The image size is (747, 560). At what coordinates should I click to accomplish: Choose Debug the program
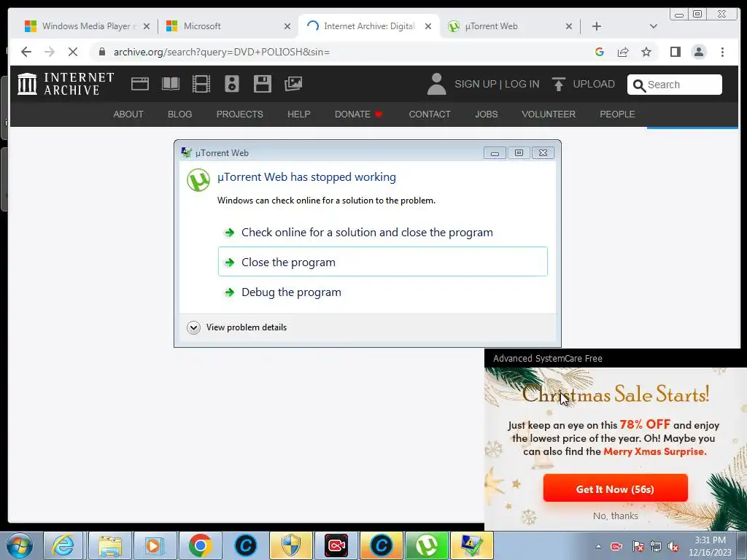tap(382, 292)
